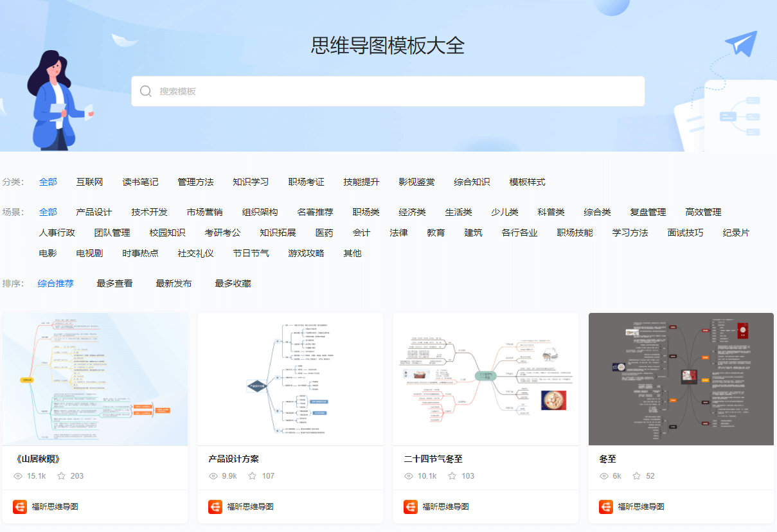Select the 读书笔记 category
Viewport: 777px width, 532px height.
[140, 182]
